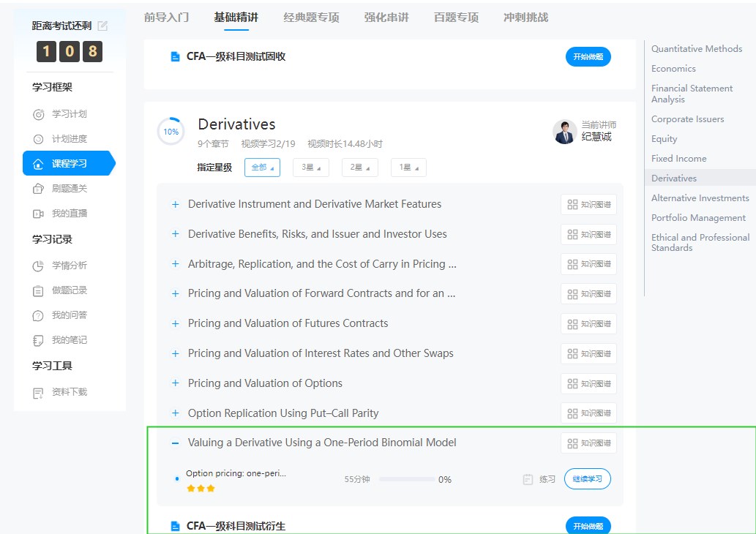Open 学习计划 in the sidebar
Screen dimensions: 756x534
69,114
